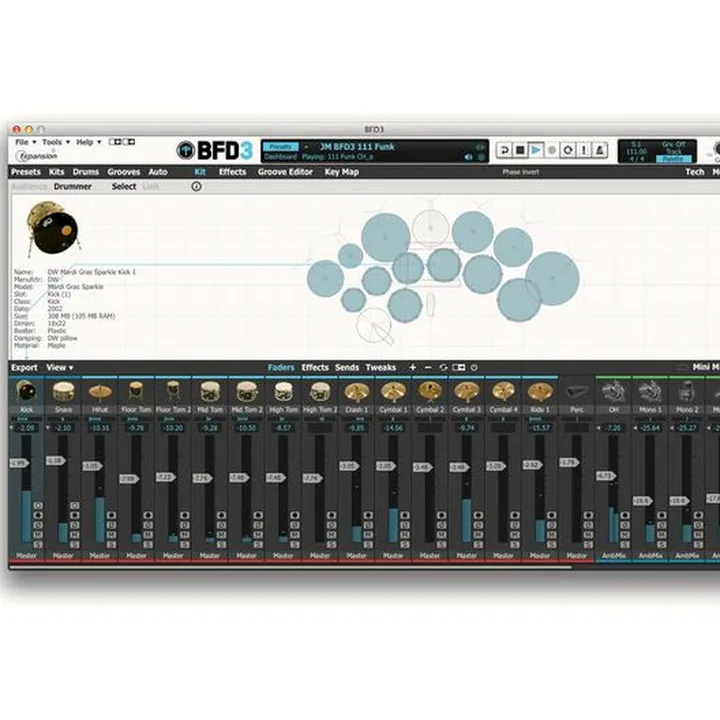Open Ride 1 channel Master output selector
Image resolution: width=720 pixels, height=720 pixels.
click(x=540, y=556)
